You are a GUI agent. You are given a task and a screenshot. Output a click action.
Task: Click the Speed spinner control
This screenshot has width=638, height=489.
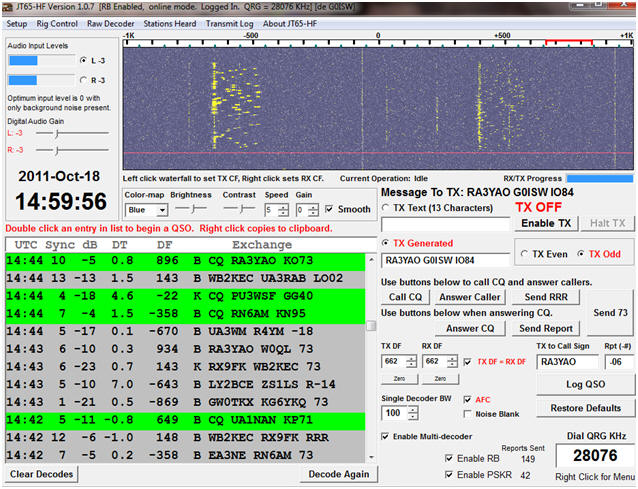277,210
